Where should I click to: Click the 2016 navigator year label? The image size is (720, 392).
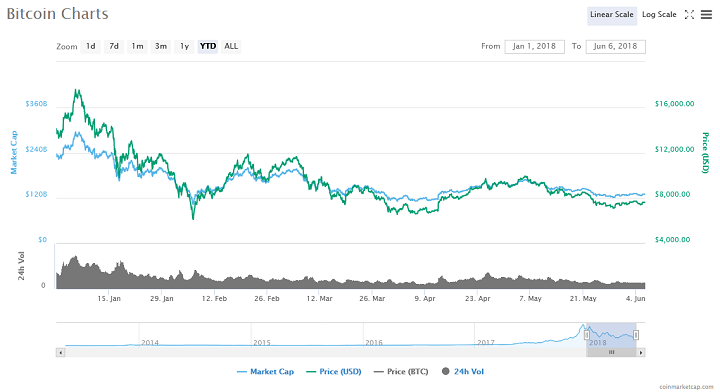pos(374,342)
